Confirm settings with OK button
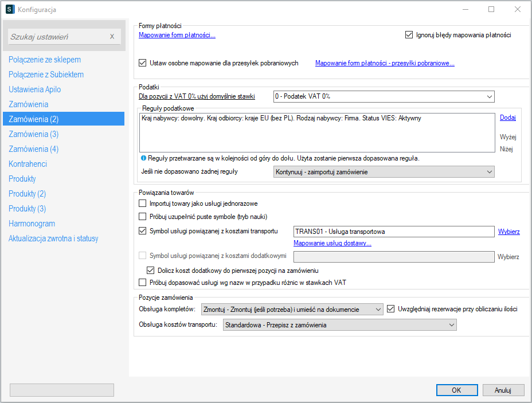 [x=456, y=390]
